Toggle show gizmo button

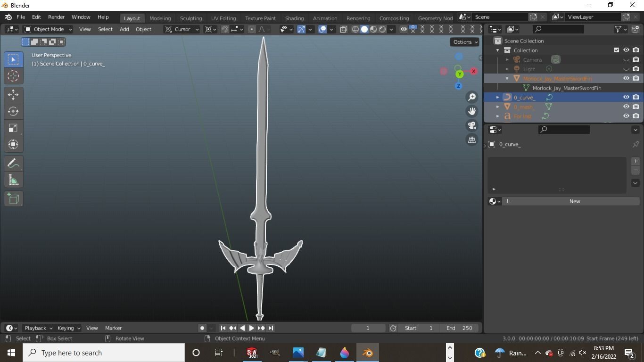coord(301,29)
